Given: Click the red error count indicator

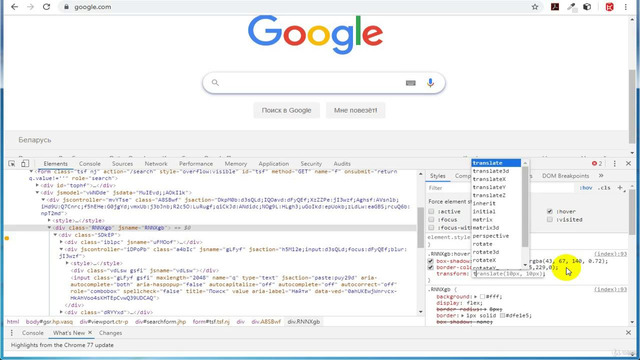Looking at the screenshot, I should 597,164.
